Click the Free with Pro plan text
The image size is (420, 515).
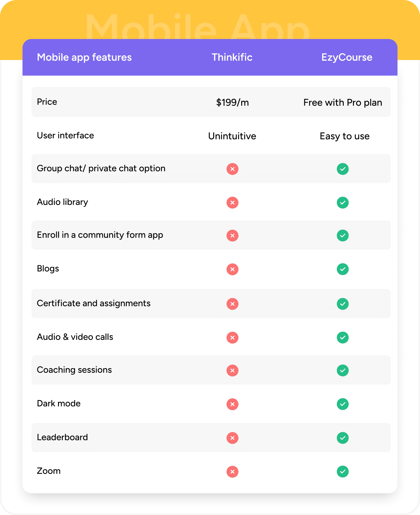pos(343,102)
